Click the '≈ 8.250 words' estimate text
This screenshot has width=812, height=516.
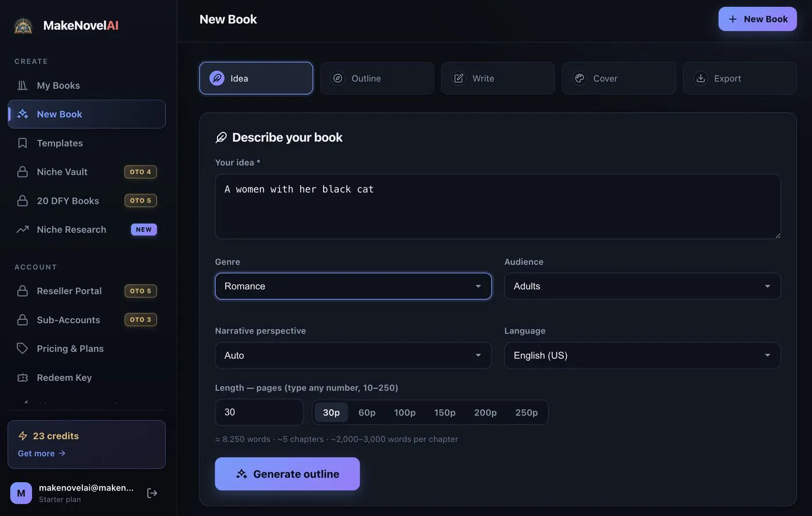tap(242, 439)
